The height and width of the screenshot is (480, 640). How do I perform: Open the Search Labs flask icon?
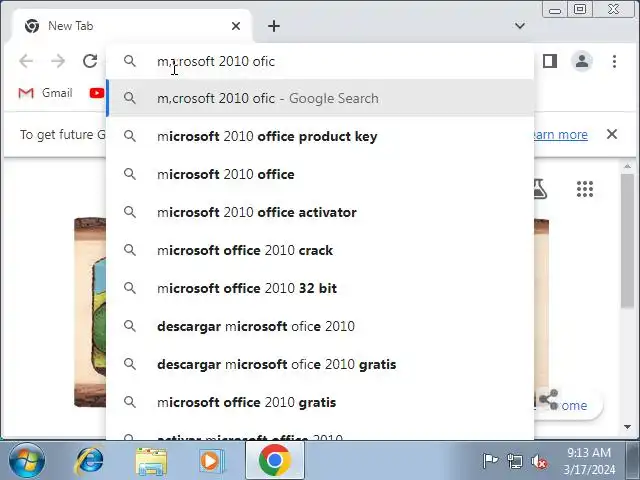[x=540, y=189]
